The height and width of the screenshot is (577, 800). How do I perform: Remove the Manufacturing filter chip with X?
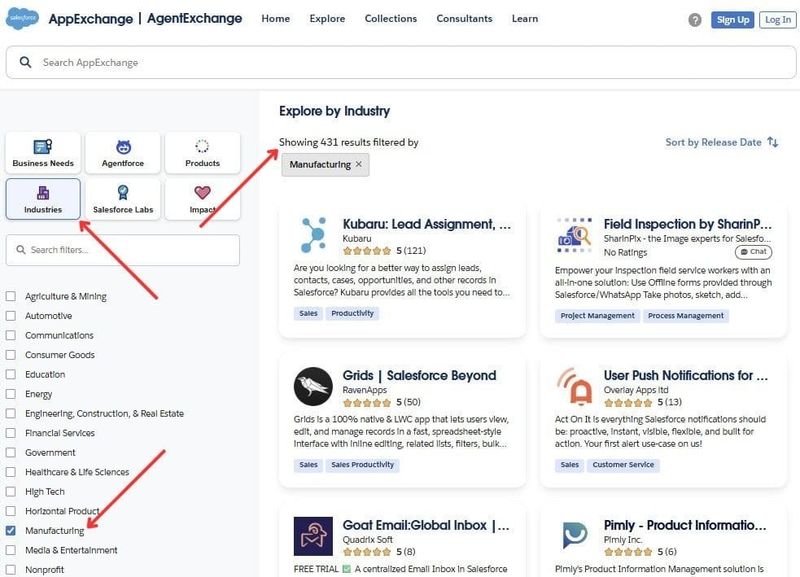click(359, 164)
